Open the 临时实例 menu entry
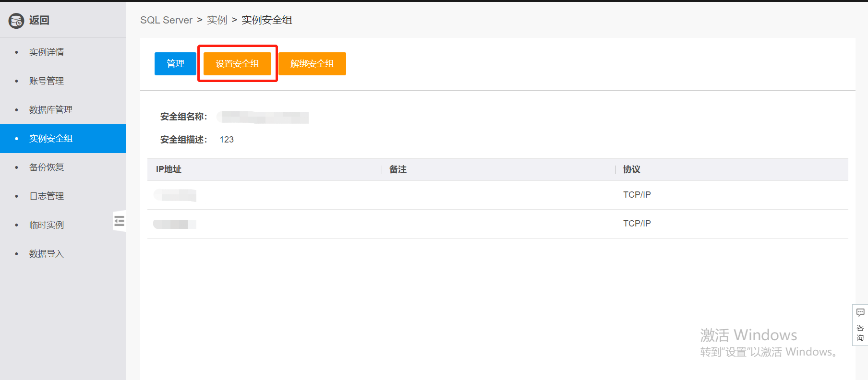 (47, 225)
